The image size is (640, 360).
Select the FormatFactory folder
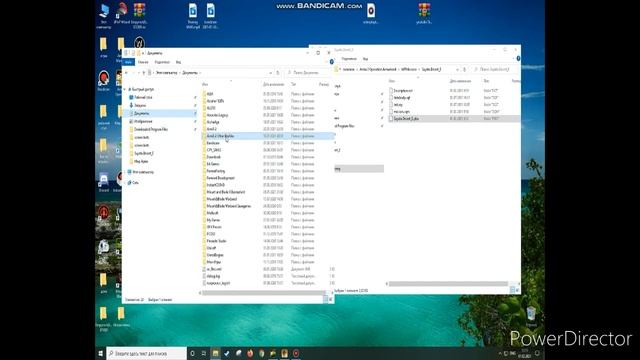215,171
